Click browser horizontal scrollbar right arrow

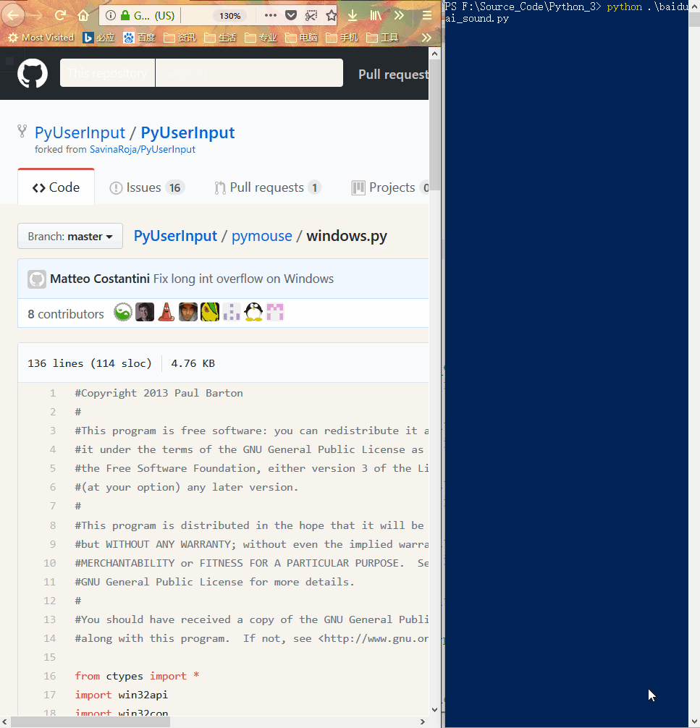point(422,722)
